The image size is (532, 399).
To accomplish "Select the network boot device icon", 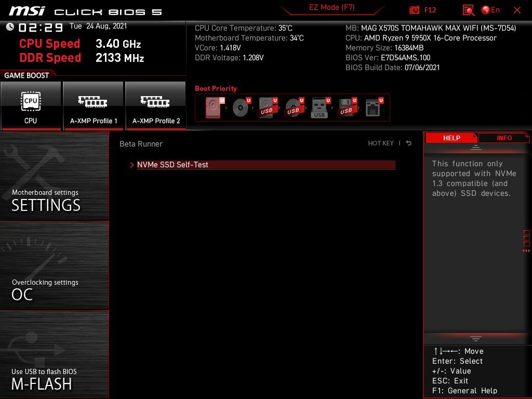I will point(374,108).
